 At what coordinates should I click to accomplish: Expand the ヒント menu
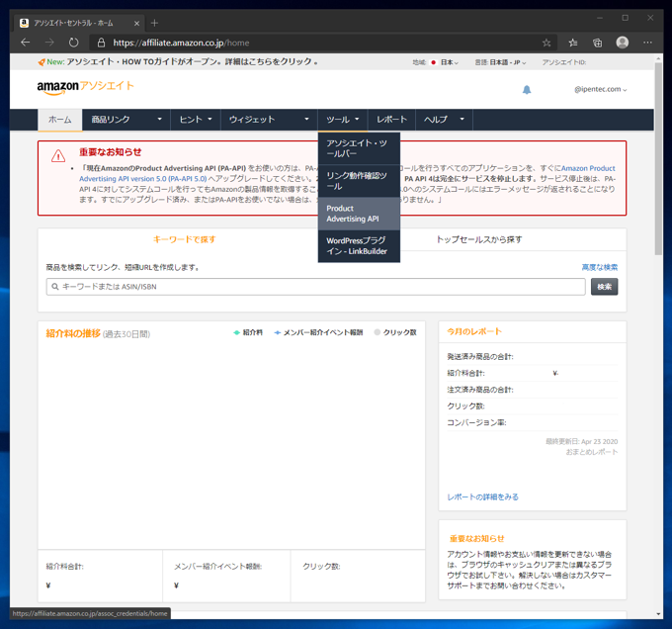pos(196,120)
